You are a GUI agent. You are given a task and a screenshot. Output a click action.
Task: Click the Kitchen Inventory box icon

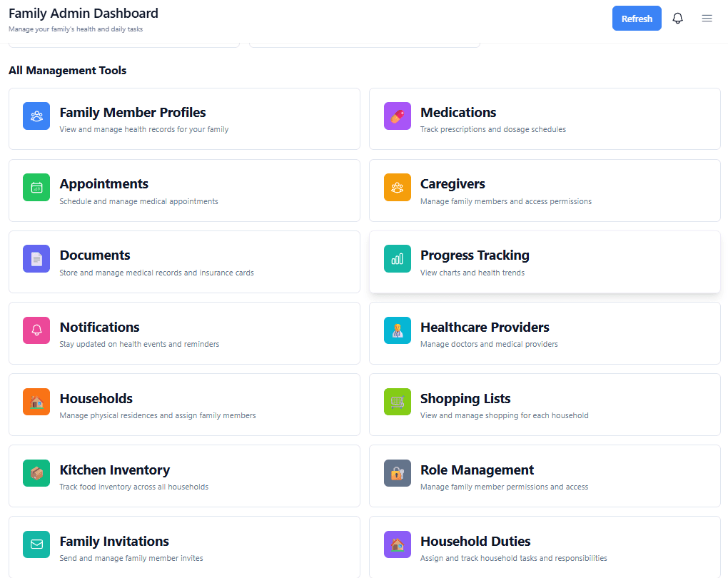pos(36,472)
